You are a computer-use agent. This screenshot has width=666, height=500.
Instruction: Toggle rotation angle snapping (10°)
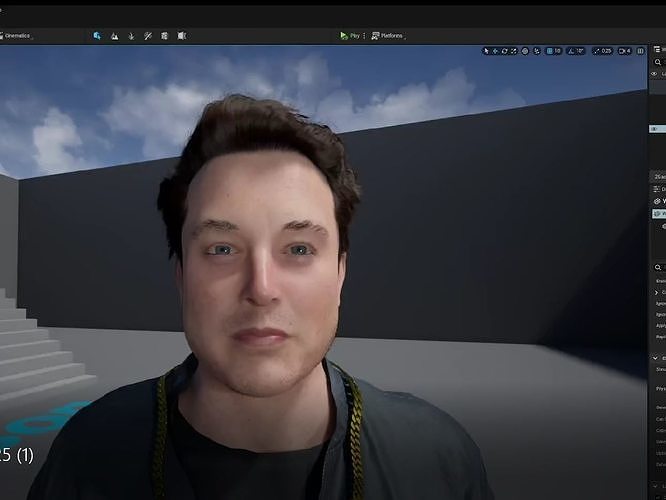click(x=576, y=51)
